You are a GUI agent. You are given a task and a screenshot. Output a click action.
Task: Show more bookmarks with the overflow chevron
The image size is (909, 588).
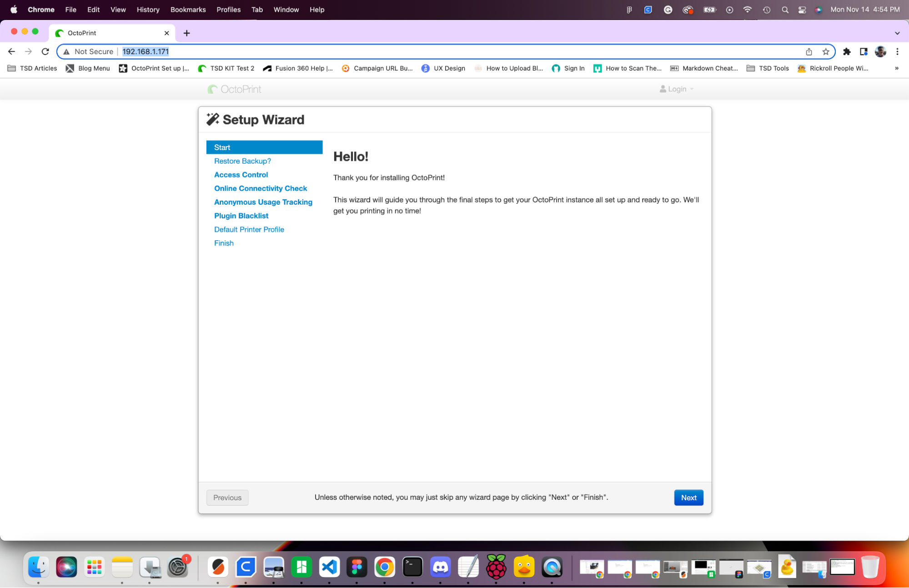(x=896, y=68)
